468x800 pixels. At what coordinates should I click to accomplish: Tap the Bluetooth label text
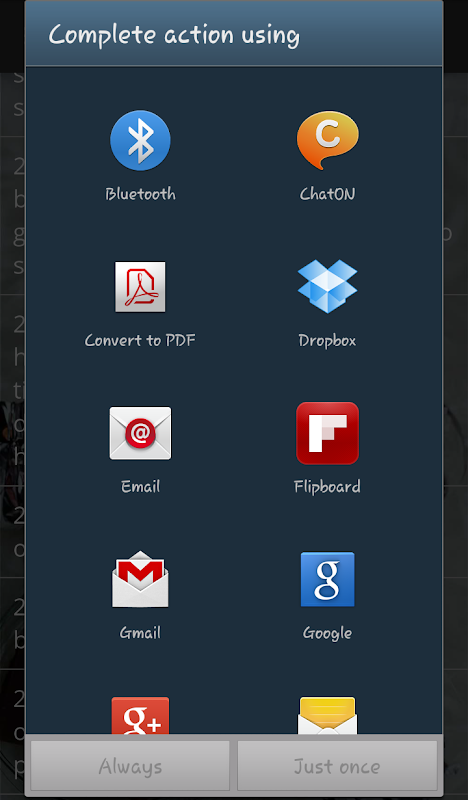pyautogui.click(x=140, y=194)
